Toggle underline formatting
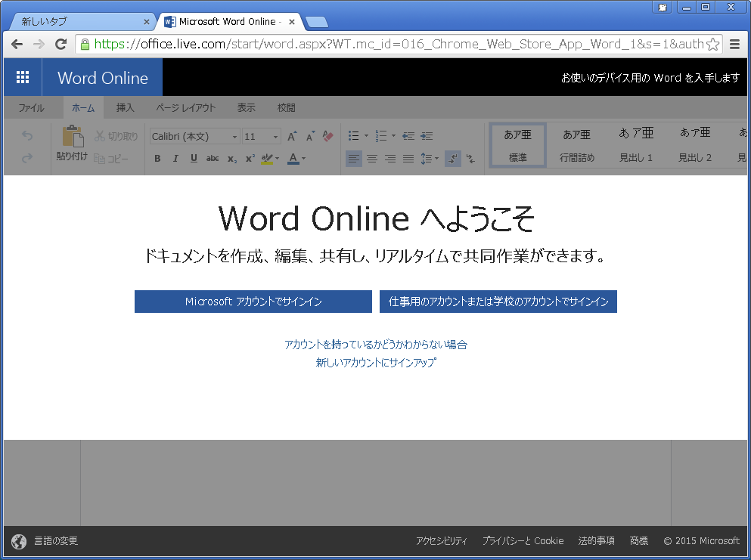 tap(194, 159)
